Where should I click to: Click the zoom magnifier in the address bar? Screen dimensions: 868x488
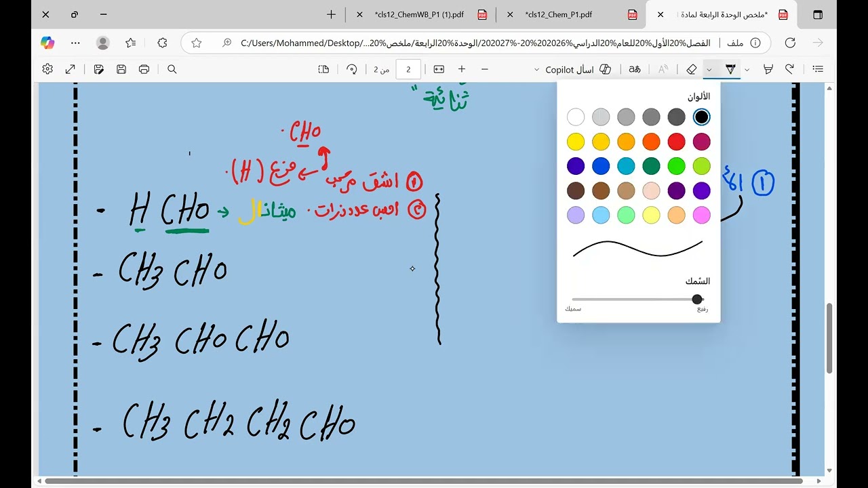(227, 43)
